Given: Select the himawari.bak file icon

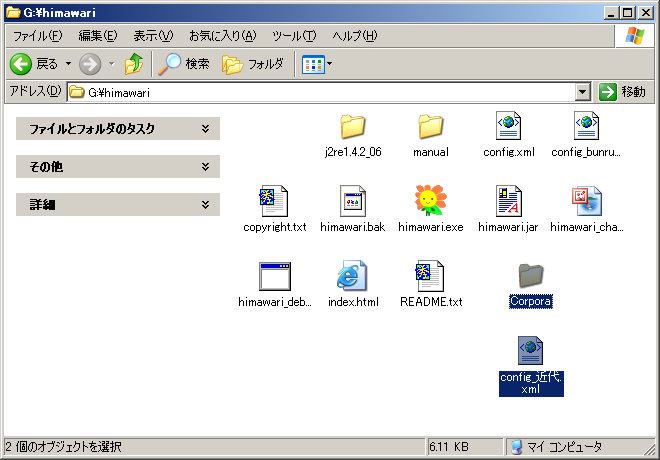Looking at the screenshot, I should [353, 201].
